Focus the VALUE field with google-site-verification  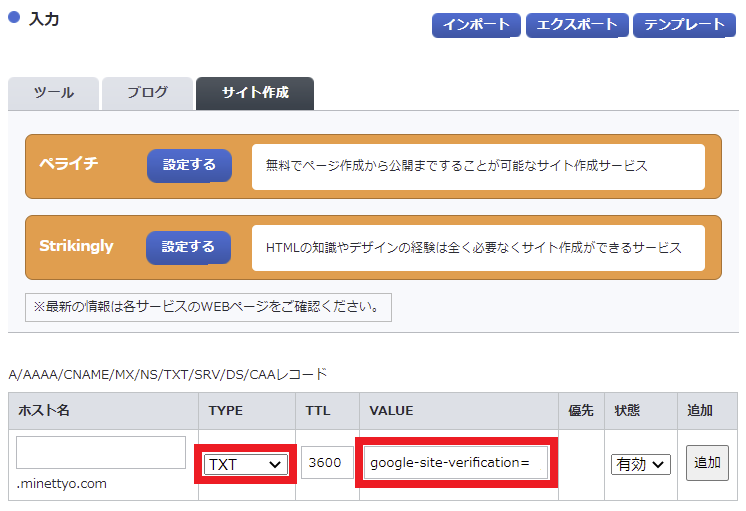coord(456,462)
